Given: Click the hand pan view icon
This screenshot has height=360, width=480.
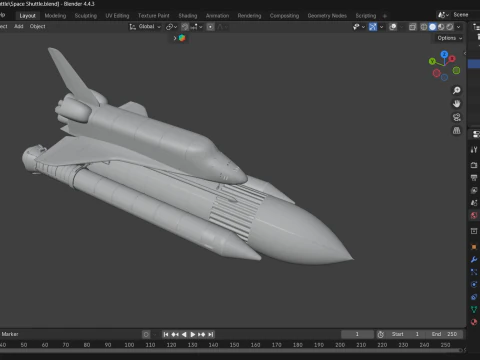Looking at the screenshot, I should click(x=457, y=104).
